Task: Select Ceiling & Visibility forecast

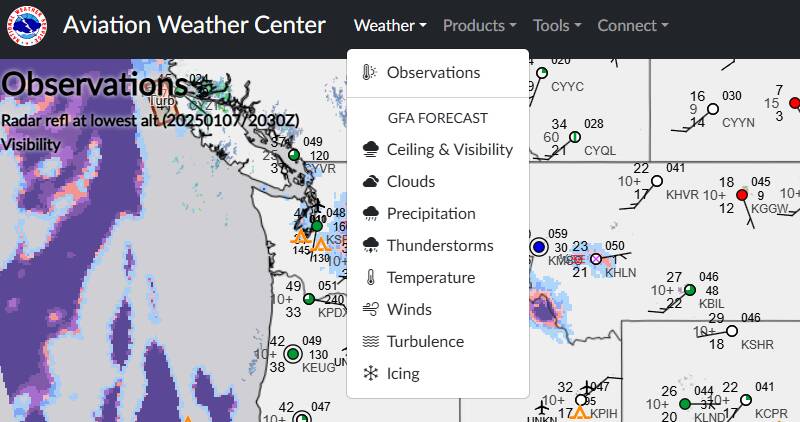Action: [x=449, y=150]
